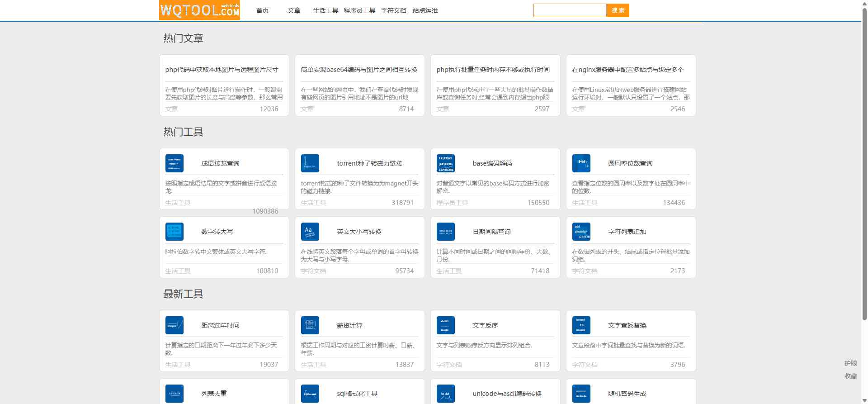Click the page vertical scrollbar

(x=864, y=181)
